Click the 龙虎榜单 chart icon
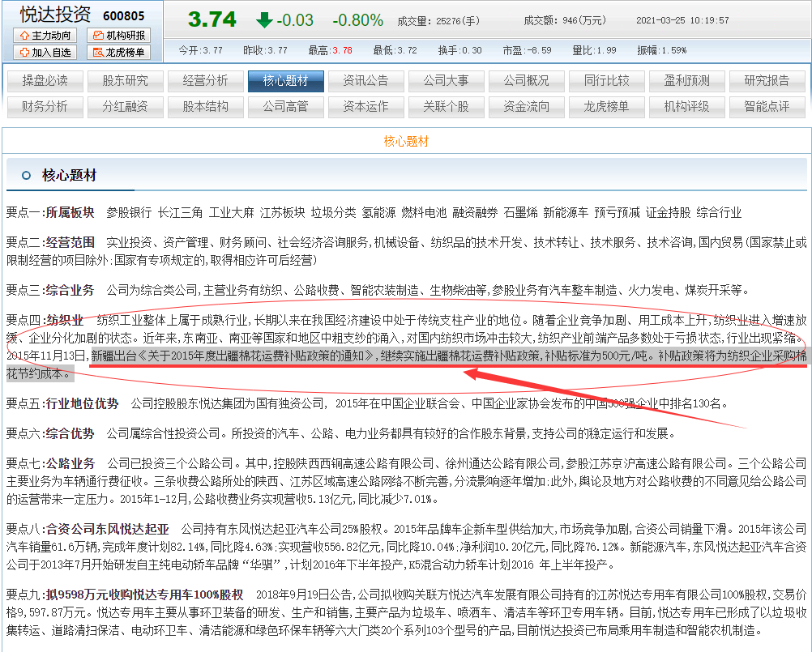Viewport: 812px width, 652px height. (x=98, y=53)
